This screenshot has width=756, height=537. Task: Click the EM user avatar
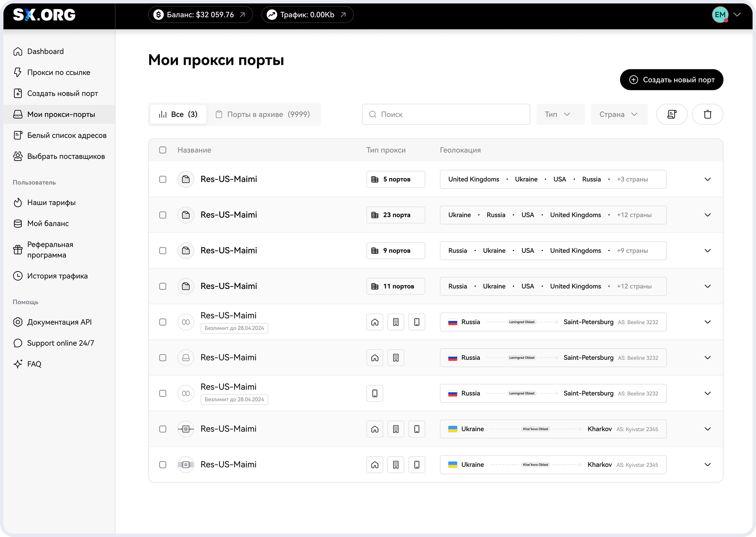720,15
